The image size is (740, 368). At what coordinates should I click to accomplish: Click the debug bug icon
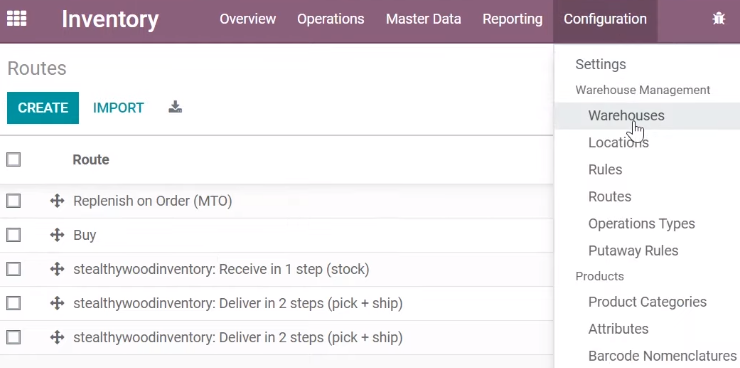click(718, 19)
